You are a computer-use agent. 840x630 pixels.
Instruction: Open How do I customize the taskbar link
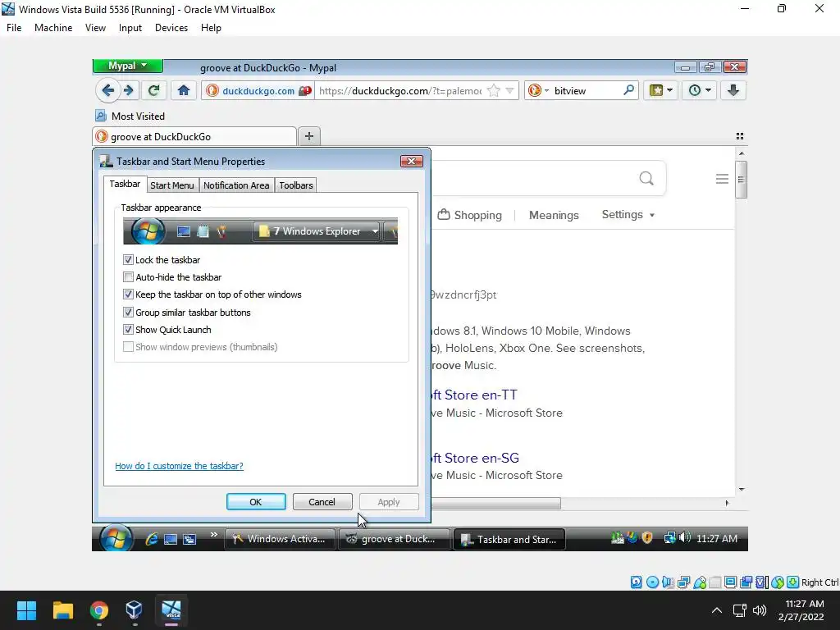tap(179, 466)
